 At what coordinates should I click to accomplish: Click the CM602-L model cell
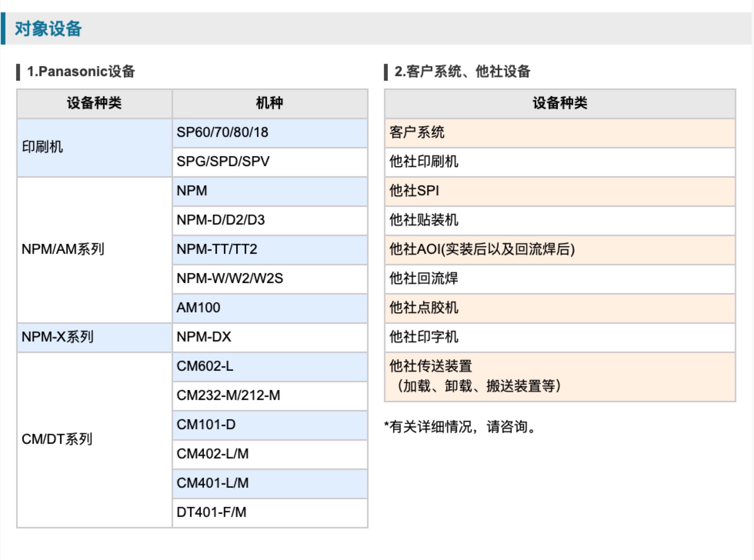coord(270,367)
